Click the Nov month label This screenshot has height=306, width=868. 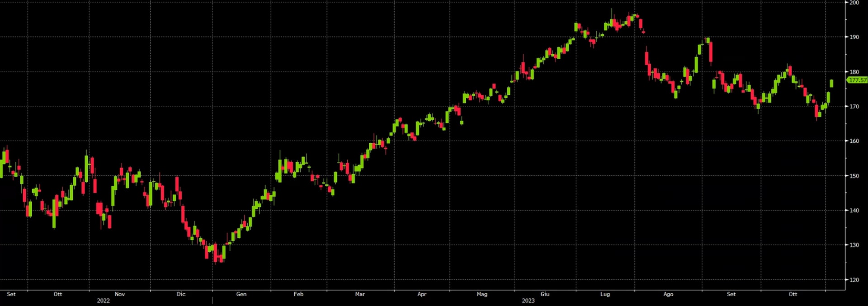119,294
